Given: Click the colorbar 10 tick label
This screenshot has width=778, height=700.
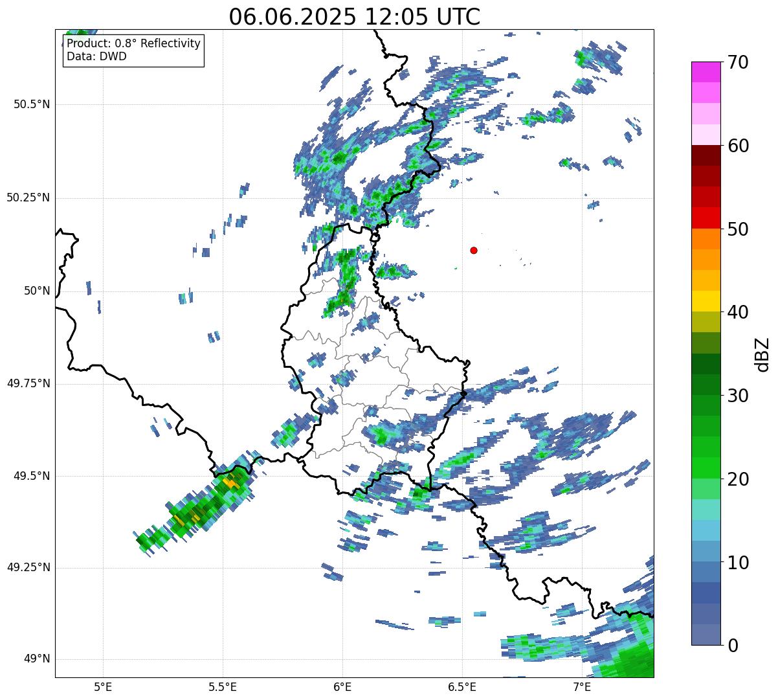Looking at the screenshot, I should 738,562.
